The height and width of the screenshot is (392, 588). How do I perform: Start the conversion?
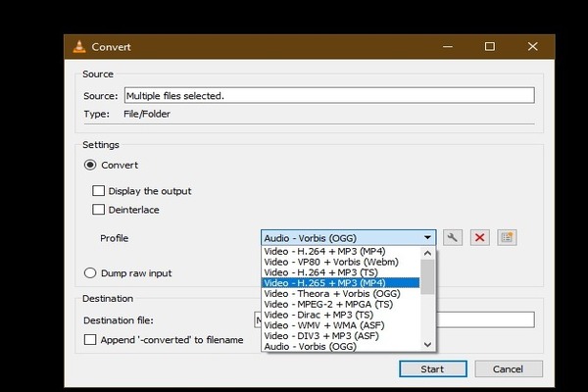tap(433, 369)
